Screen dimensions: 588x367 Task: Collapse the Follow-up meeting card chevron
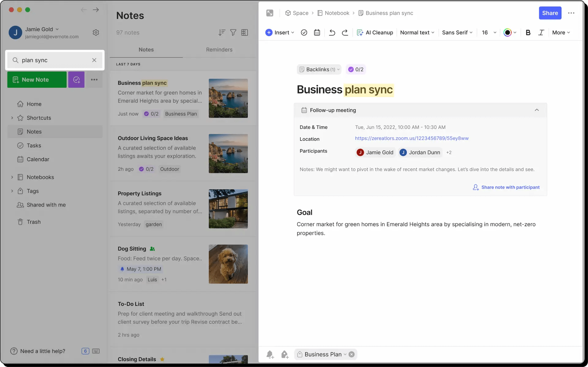pos(537,110)
